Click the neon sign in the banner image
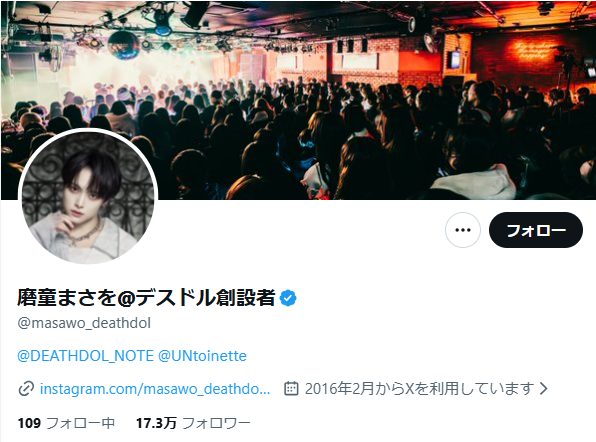Viewport: 596px width, 442px height. point(531,51)
